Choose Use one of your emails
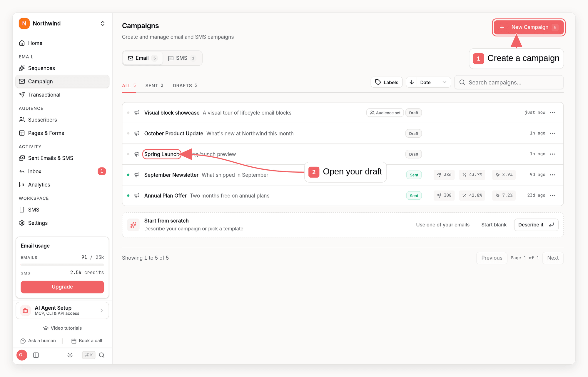The height and width of the screenshot is (377, 588). (442, 225)
